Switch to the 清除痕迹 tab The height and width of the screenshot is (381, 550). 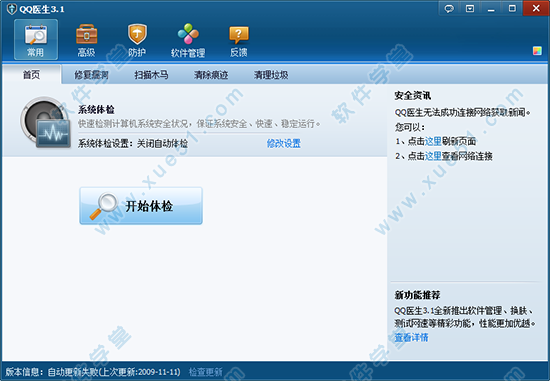coord(211,75)
